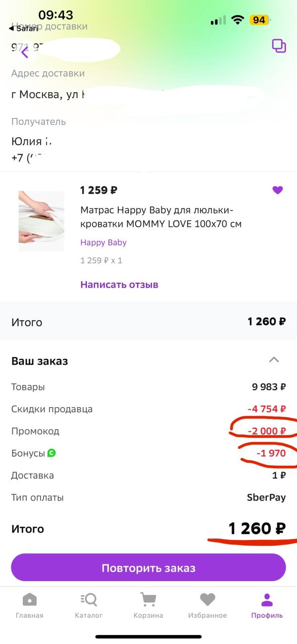Copy the delivery number with copy icon
297x644 pixels.
click(279, 46)
